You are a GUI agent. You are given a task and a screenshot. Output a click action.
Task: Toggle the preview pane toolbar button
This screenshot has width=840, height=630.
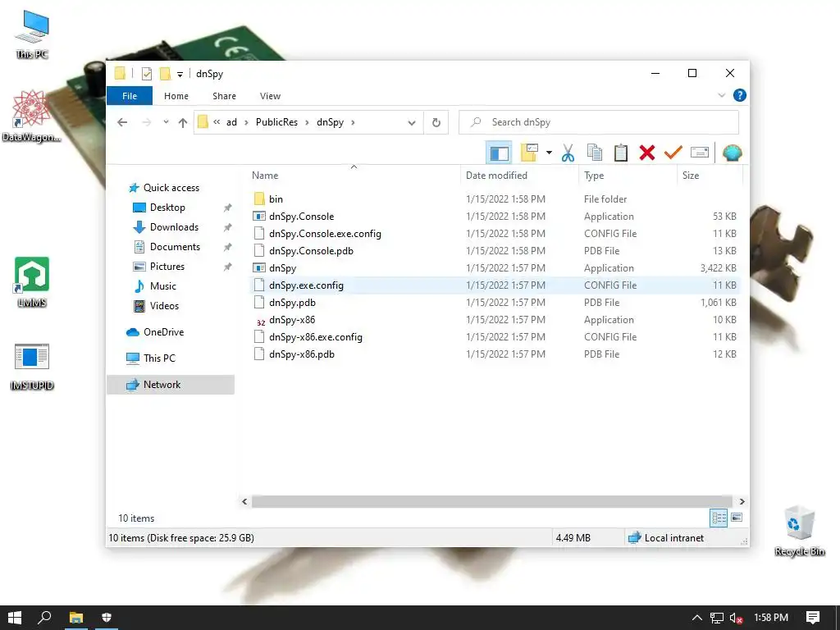tap(499, 153)
